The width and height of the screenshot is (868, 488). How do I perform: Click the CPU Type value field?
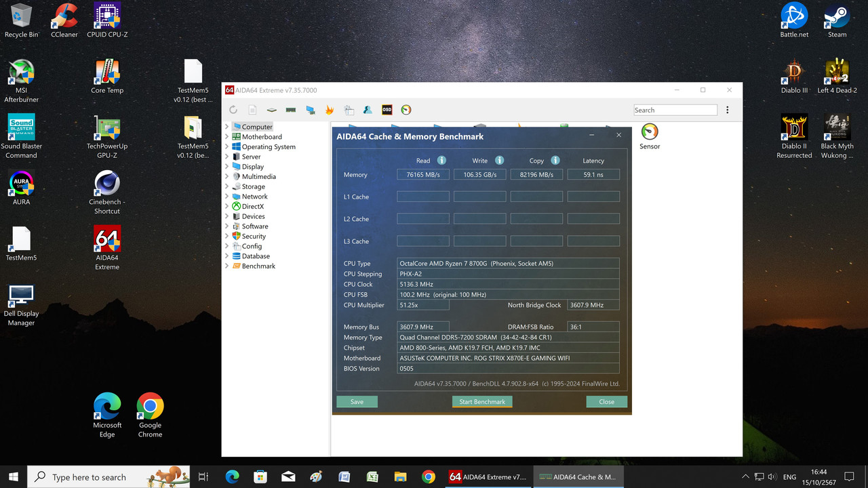point(509,264)
